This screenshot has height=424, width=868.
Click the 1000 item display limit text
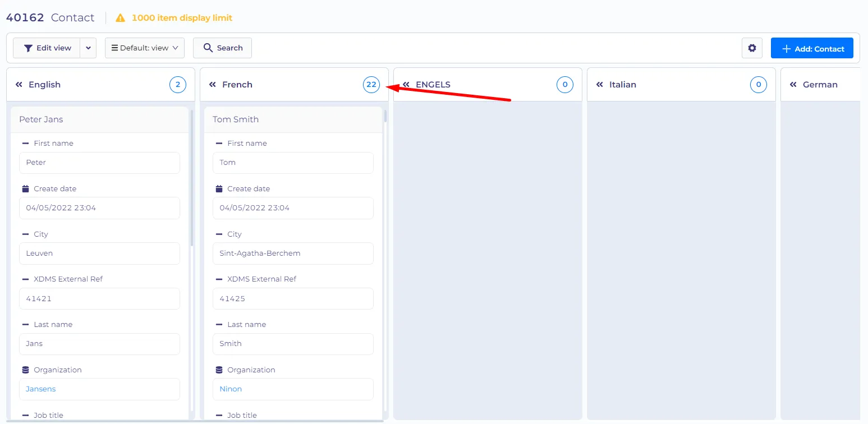click(182, 18)
